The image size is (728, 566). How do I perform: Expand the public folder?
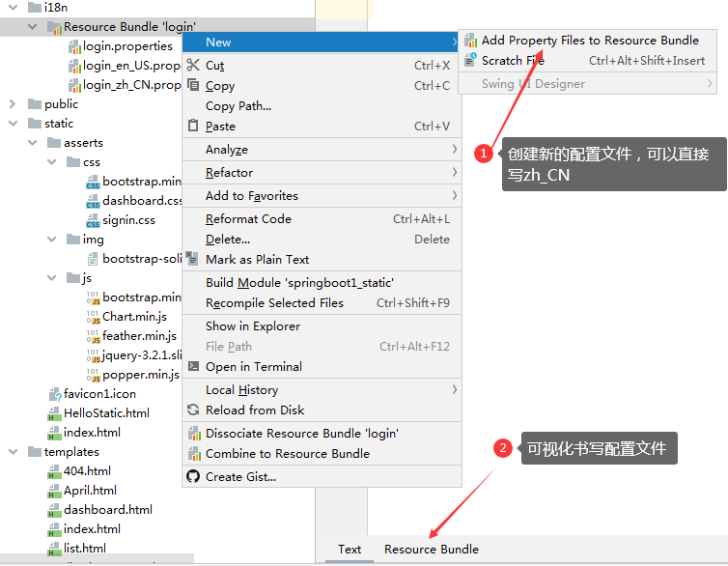13,104
